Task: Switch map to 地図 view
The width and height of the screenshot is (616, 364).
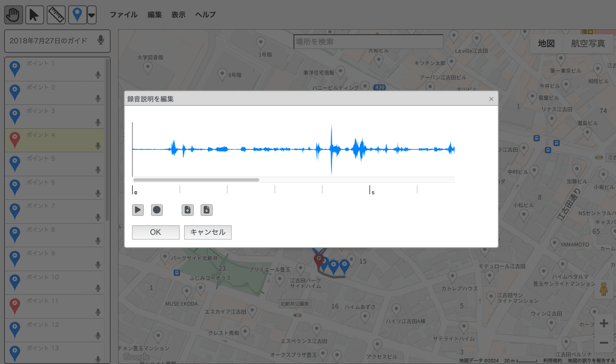Action: [546, 43]
